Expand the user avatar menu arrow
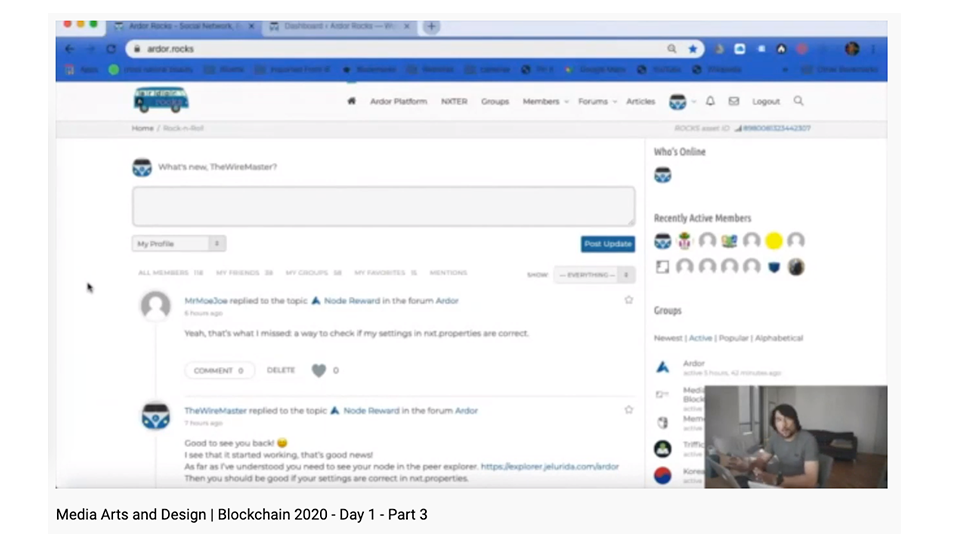960x540 pixels. [694, 102]
